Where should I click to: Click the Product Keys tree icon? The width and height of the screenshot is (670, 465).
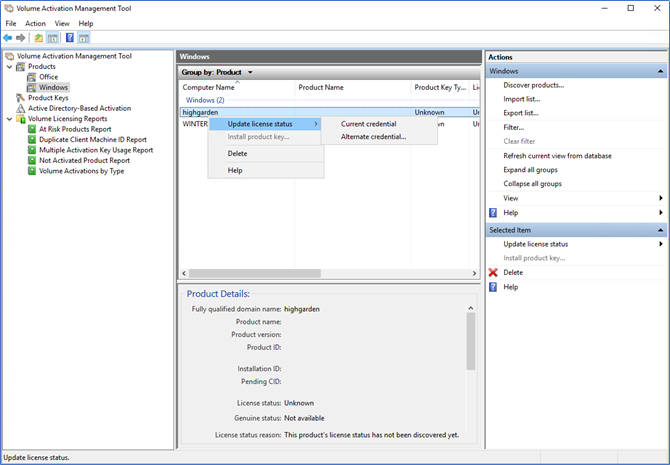(x=21, y=98)
